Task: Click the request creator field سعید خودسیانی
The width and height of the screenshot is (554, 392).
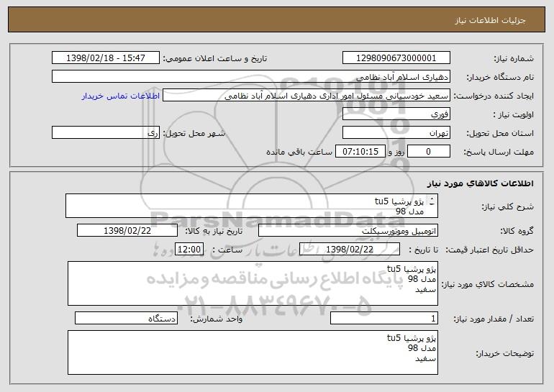Action: point(306,96)
